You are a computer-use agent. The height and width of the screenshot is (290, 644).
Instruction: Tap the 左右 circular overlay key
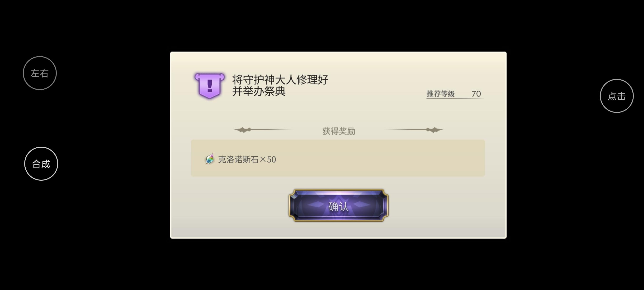coord(40,73)
